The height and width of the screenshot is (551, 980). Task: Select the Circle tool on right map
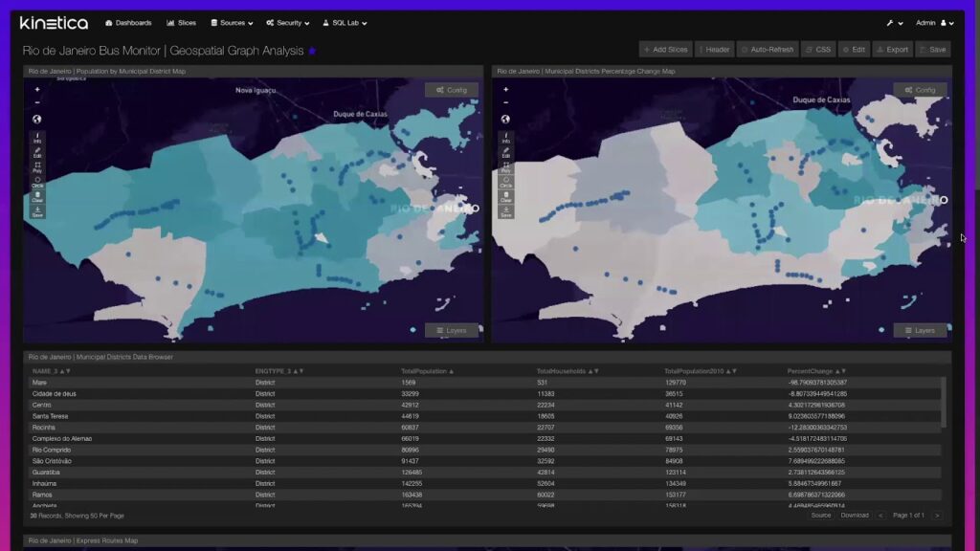pyautogui.click(x=505, y=182)
